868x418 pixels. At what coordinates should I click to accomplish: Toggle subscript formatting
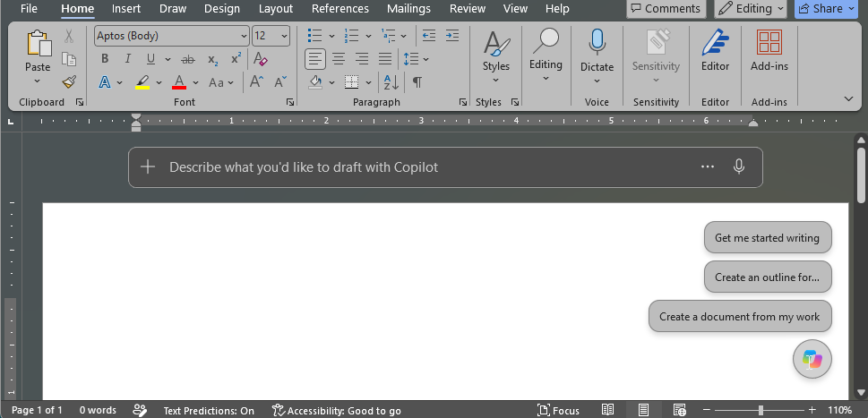(x=213, y=59)
